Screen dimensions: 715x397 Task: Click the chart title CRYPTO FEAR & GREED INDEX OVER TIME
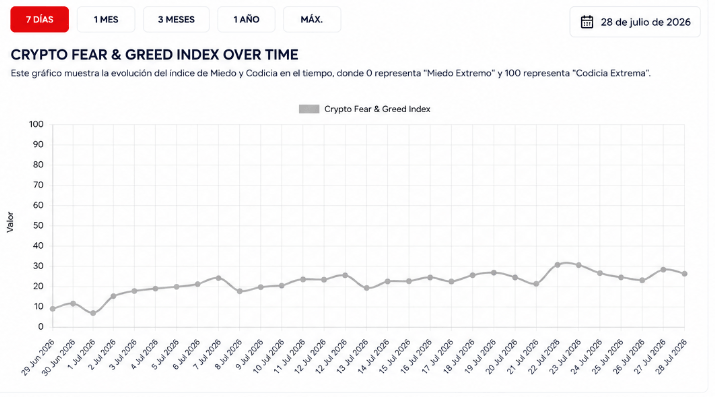[155, 55]
